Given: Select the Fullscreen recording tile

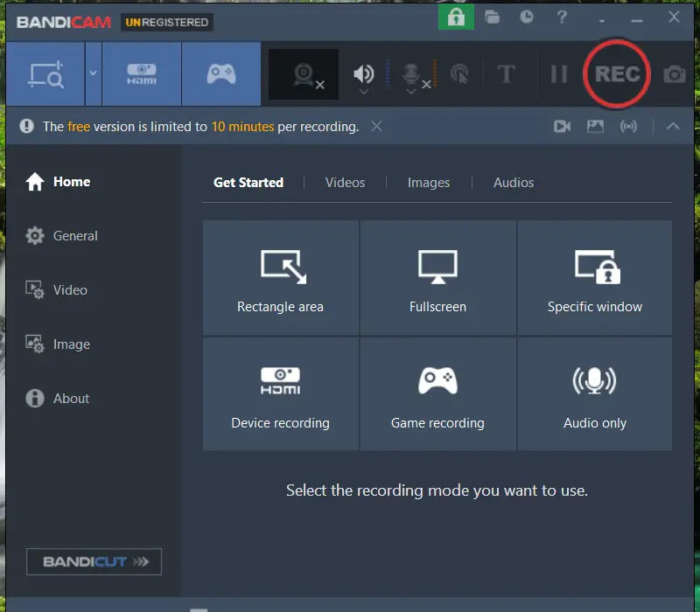Looking at the screenshot, I should click(437, 277).
